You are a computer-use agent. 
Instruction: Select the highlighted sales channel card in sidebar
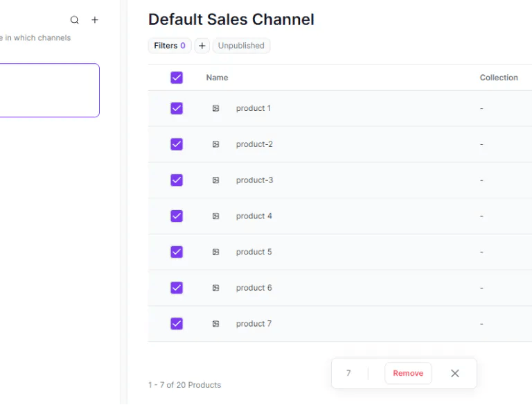pos(48,90)
